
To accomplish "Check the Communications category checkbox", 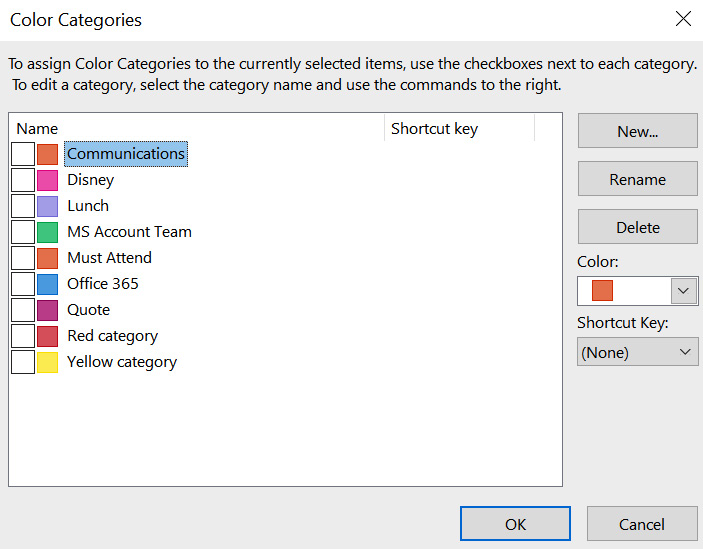I will [x=23, y=154].
